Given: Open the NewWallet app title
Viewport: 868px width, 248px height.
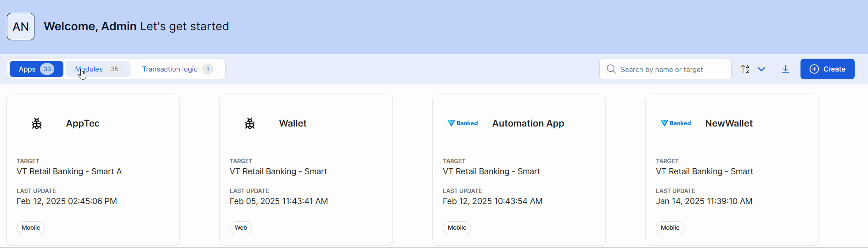Looking at the screenshot, I should pyautogui.click(x=729, y=123).
